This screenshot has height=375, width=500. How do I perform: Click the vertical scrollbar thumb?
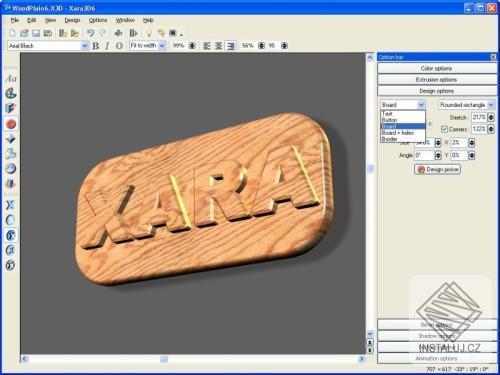coord(370,169)
